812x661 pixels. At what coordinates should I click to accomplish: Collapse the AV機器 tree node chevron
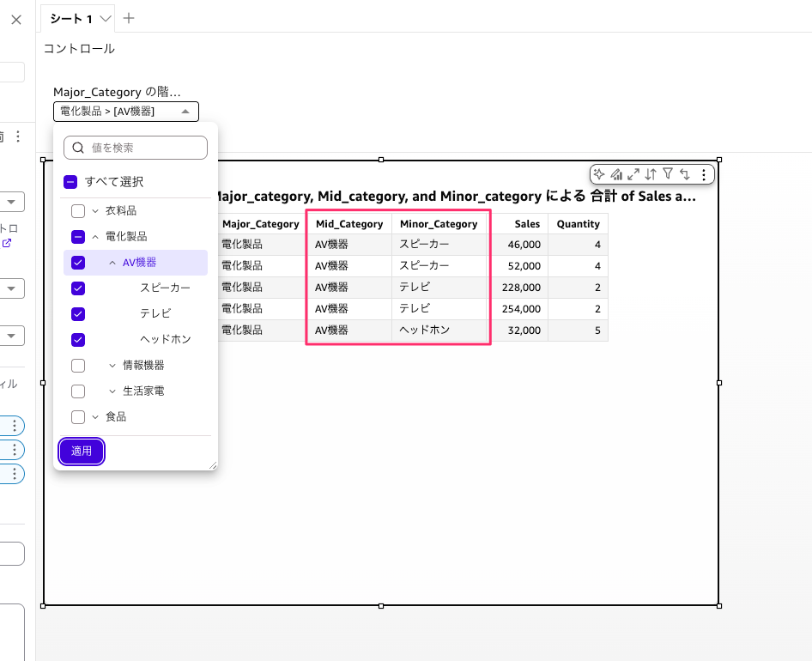click(112, 263)
